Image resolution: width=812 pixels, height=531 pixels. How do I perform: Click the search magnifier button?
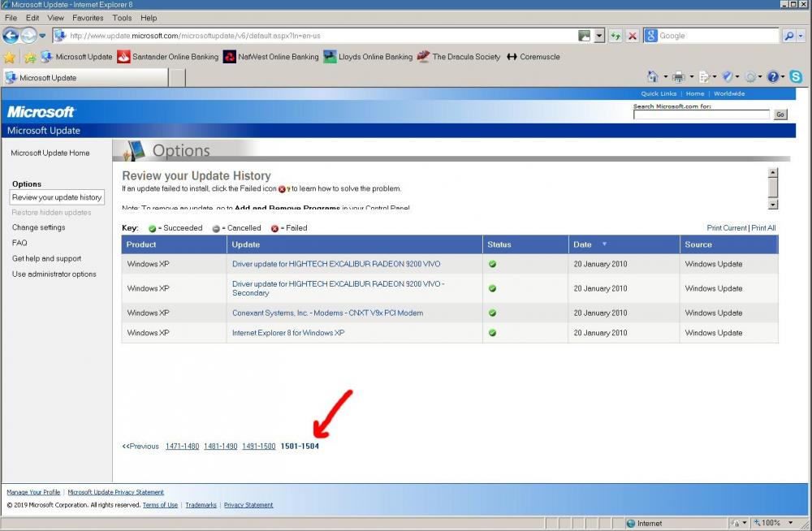click(788, 36)
